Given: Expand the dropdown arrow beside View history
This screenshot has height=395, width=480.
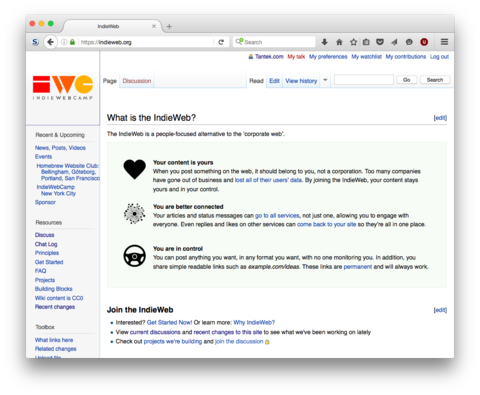Looking at the screenshot, I should pos(325,80).
